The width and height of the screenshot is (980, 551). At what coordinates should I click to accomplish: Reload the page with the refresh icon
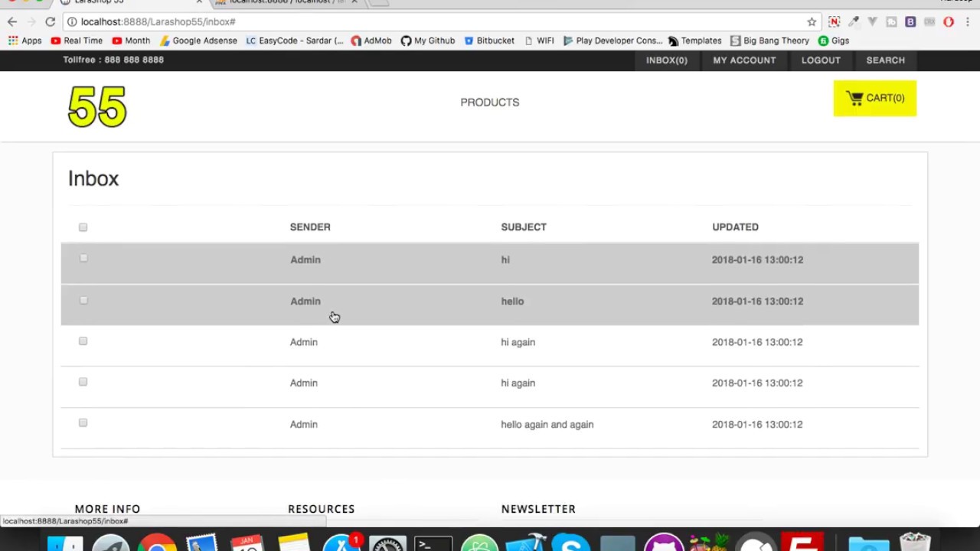(50, 21)
